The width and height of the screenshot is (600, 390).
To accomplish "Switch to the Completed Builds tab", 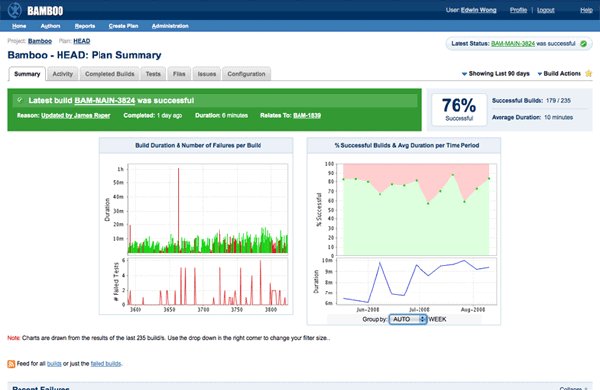I will (110, 74).
